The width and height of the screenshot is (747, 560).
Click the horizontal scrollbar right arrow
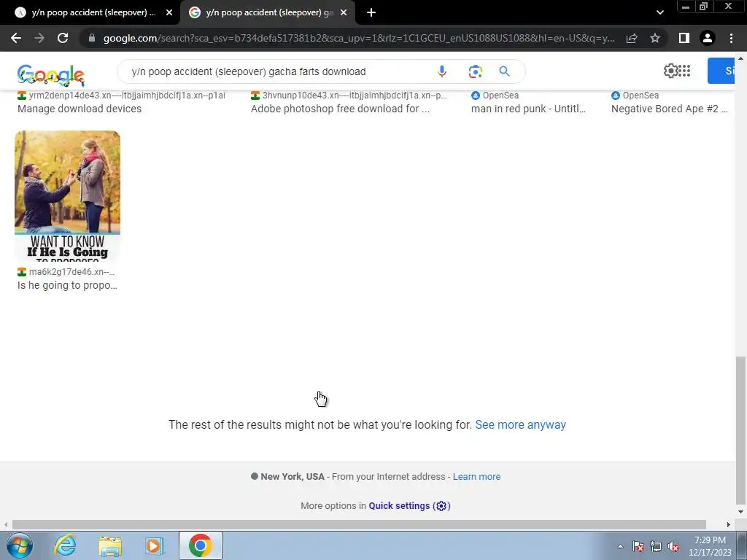pos(729,525)
